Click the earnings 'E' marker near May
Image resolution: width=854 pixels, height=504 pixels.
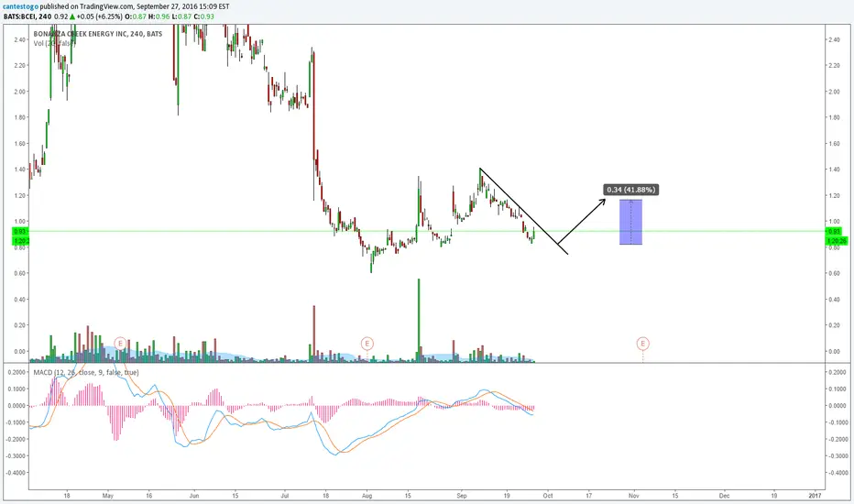click(120, 344)
